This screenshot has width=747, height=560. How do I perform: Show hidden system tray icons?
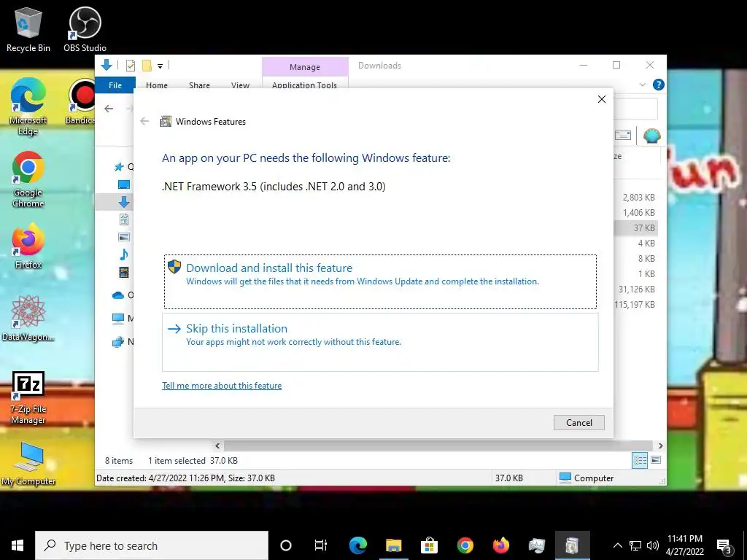coord(617,545)
